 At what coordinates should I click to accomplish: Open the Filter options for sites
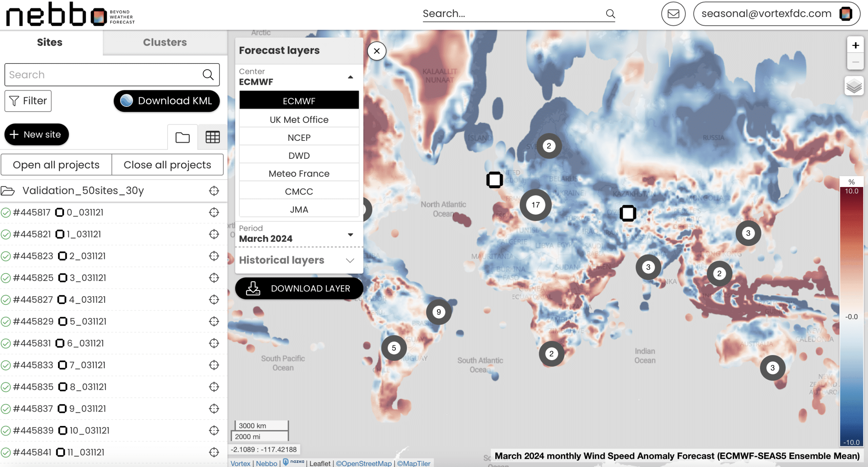pos(28,101)
